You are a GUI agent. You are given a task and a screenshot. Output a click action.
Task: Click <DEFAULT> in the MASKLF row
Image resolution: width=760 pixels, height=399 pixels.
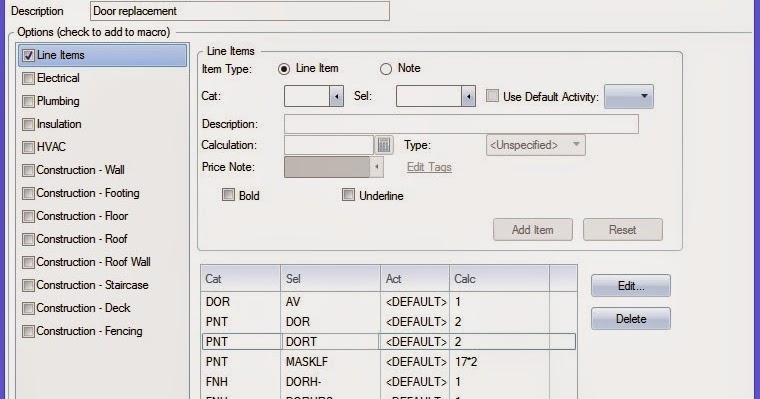[415, 362]
